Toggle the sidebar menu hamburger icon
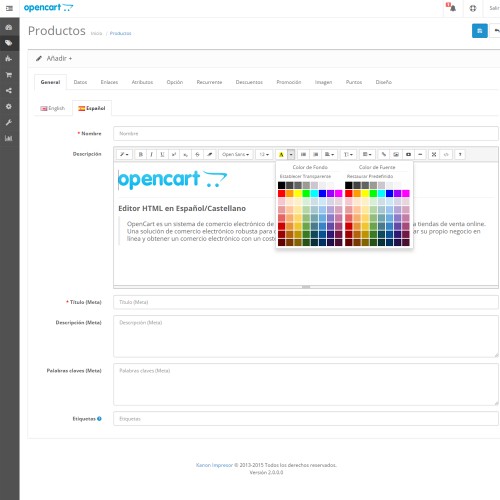The image size is (500, 500). (x=9, y=8)
